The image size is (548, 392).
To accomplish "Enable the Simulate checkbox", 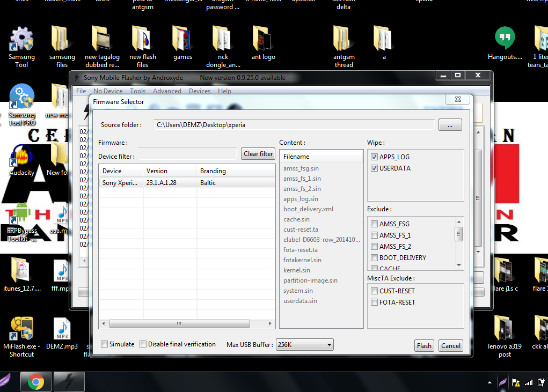I will pyautogui.click(x=104, y=344).
